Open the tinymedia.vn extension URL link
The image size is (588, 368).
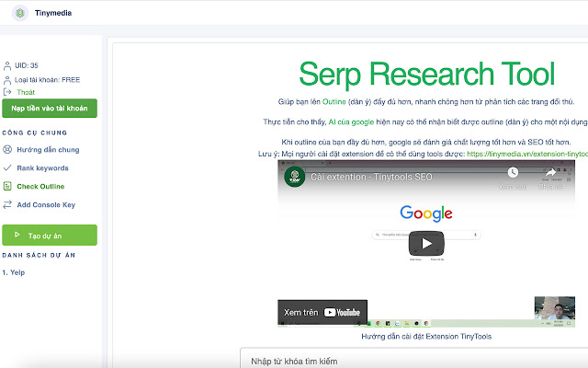coord(527,154)
